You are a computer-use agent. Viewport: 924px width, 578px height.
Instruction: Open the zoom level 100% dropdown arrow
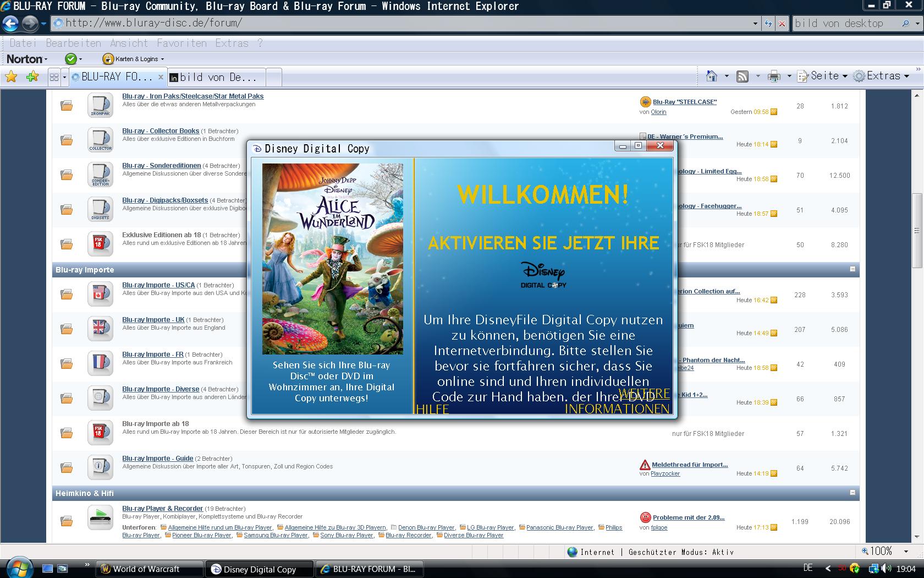(906, 551)
